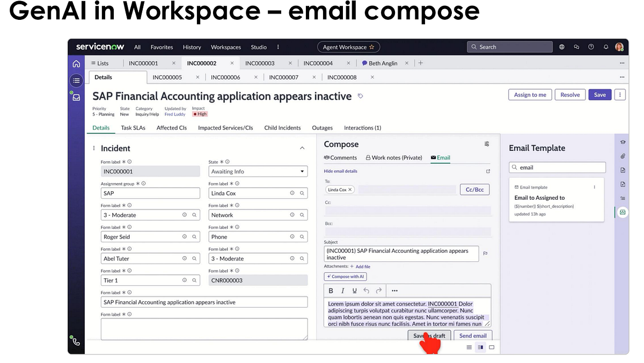Click the Redo arrow in the email editor toolbar
Image resolution: width=644 pixels, height=363 pixels.
tap(378, 291)
